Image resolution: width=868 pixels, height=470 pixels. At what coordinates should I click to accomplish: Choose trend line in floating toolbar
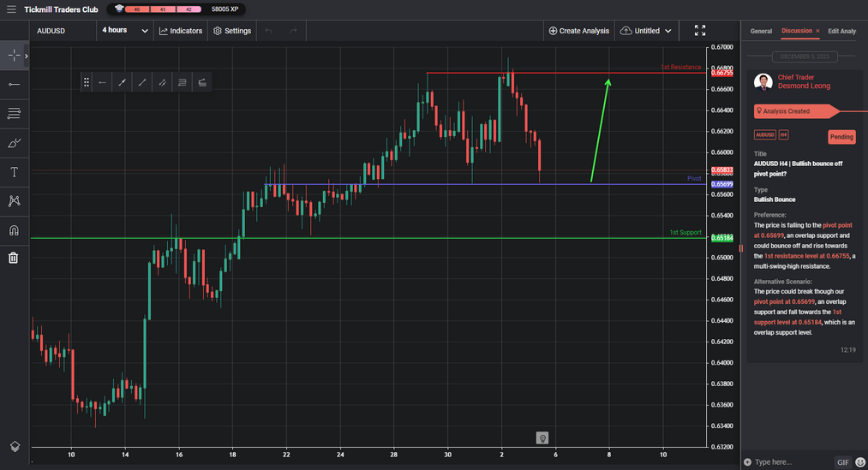(x=142, y=82)
